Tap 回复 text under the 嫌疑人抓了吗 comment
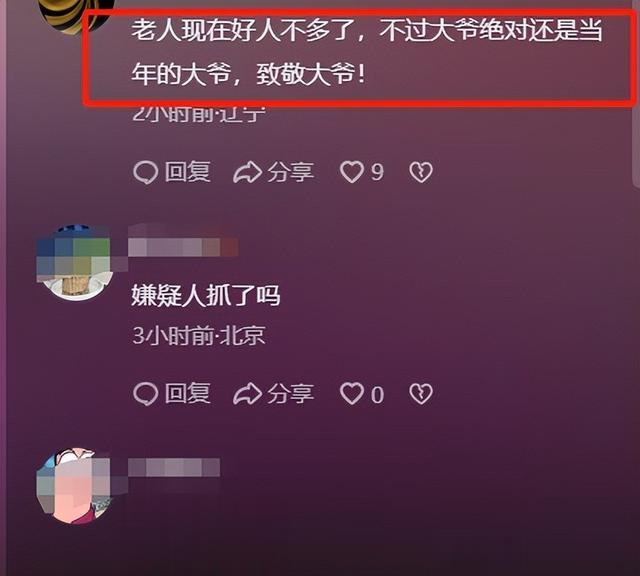 click(x=188, y=394)
